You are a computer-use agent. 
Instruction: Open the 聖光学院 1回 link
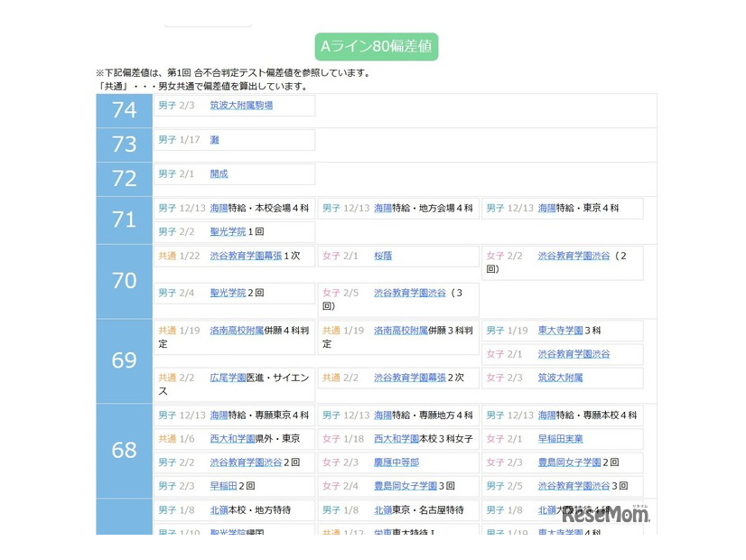(x=228, y=232)
